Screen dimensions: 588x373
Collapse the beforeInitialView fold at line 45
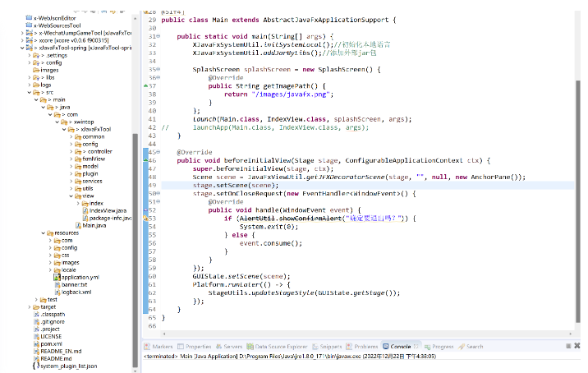158,152
